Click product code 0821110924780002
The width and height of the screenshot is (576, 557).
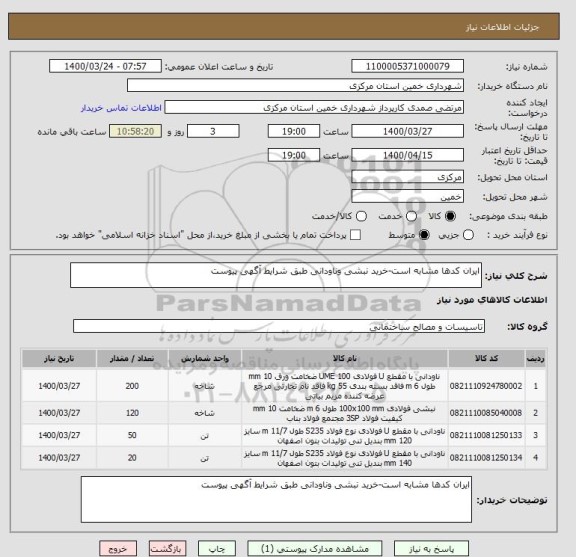[486, 386]
